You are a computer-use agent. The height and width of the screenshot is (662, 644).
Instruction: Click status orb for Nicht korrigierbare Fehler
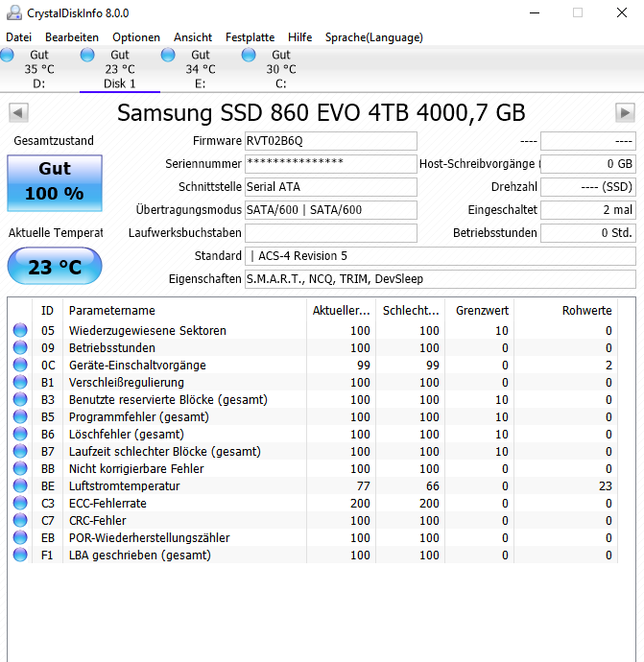(20, 468)
